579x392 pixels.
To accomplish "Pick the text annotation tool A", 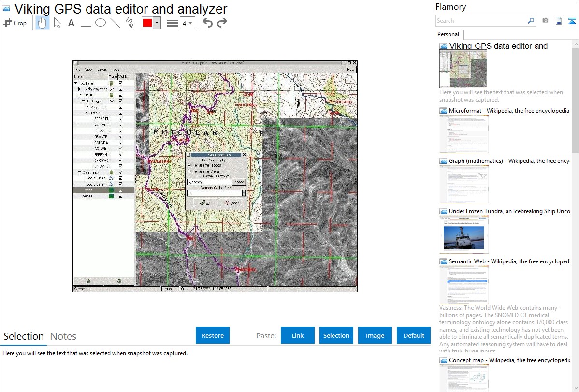I will coord(71,23).
